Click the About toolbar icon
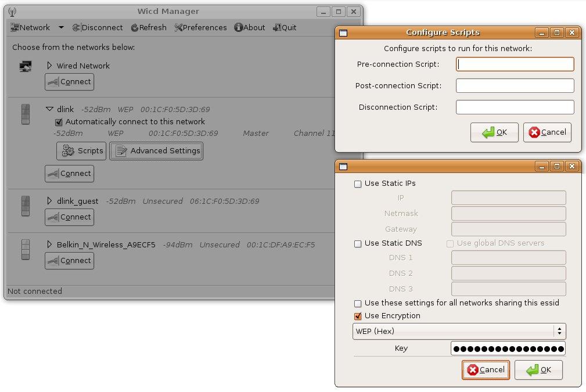Screen dimensions: 586x392 [238, 27]
